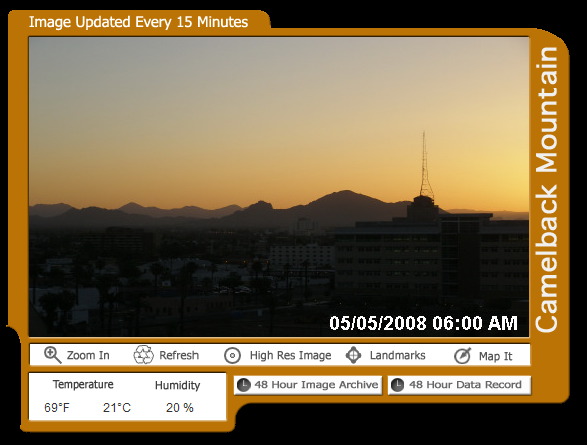The image size is (587, 445).
Task: Click clock icon beside 48 Hour Image Archive
Action: coord(243,385)
